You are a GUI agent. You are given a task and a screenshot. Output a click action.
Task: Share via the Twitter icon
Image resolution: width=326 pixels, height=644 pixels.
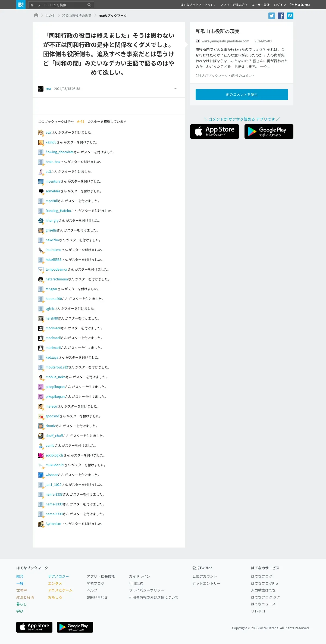coord(272,16)
